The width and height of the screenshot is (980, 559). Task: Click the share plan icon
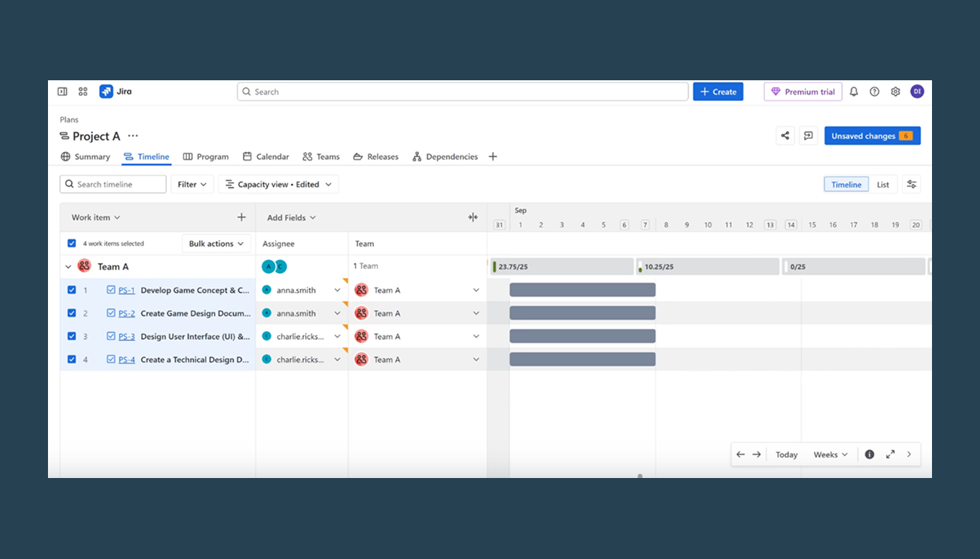coord(785,135)
